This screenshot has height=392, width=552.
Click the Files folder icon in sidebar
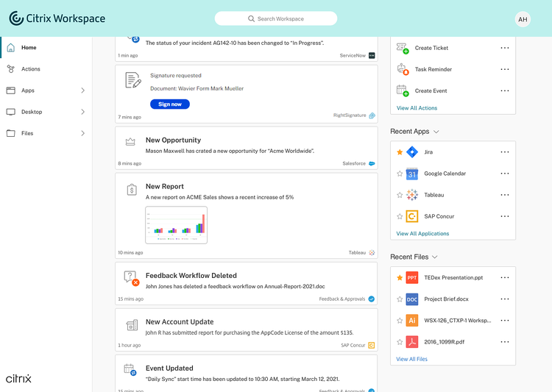[x=11, y=133]
